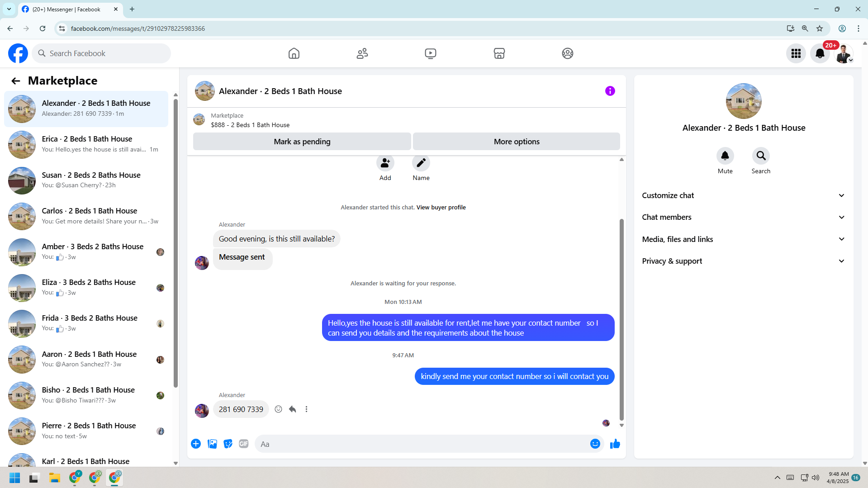Viewport: 868px width, 488px height.
Task: Reload the page
Action: tap(43, 28)
